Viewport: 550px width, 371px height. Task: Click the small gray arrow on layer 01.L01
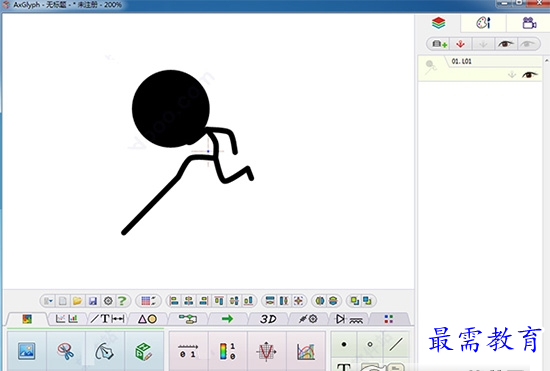[x=512, y=74]
